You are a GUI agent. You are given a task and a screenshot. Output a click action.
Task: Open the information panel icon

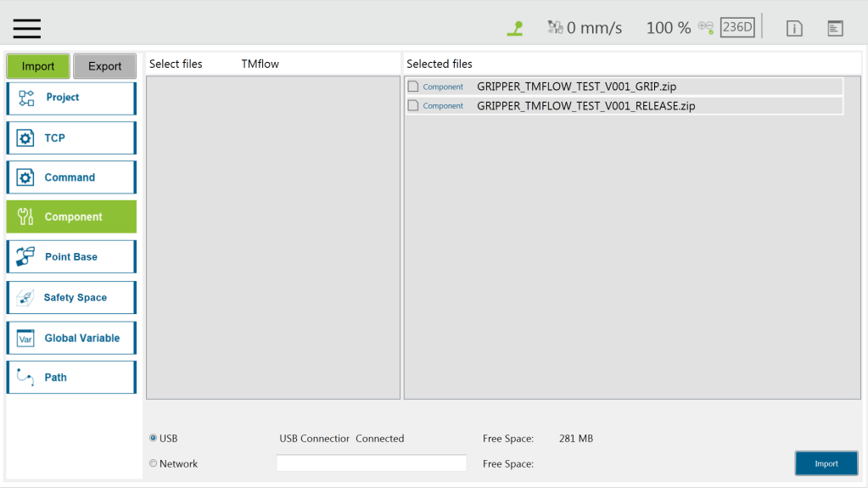coord(794,28)
